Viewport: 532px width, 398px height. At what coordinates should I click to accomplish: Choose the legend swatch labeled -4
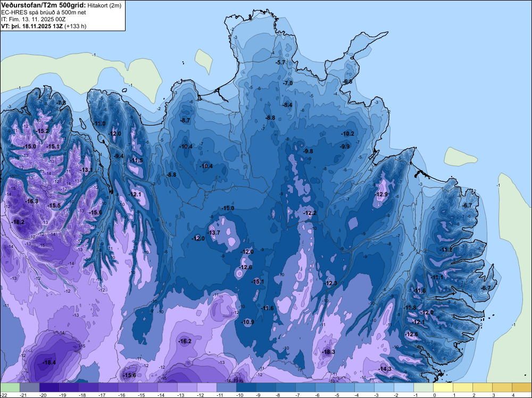[364, 387]
